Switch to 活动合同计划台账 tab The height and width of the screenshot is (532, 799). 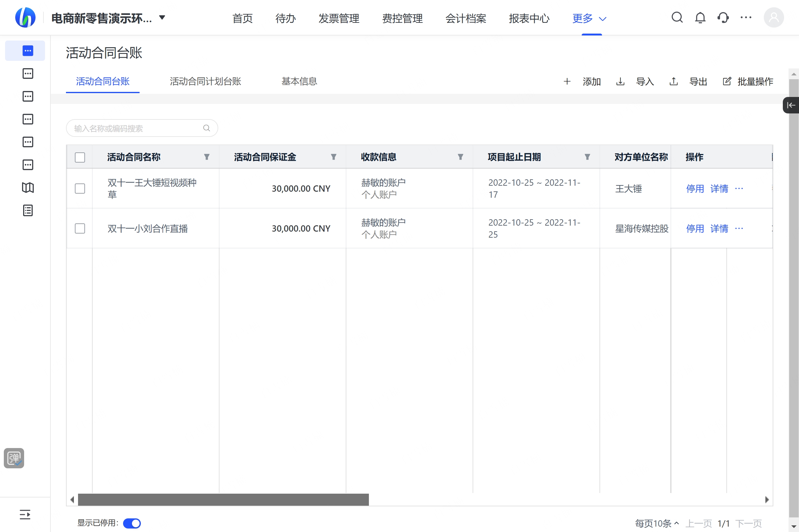[x=205, y=81]
